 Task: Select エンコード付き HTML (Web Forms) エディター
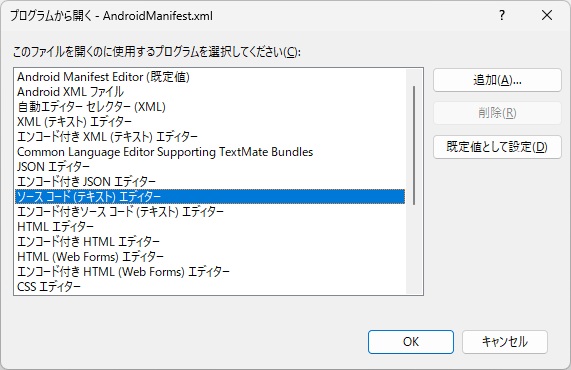(210, 271)
